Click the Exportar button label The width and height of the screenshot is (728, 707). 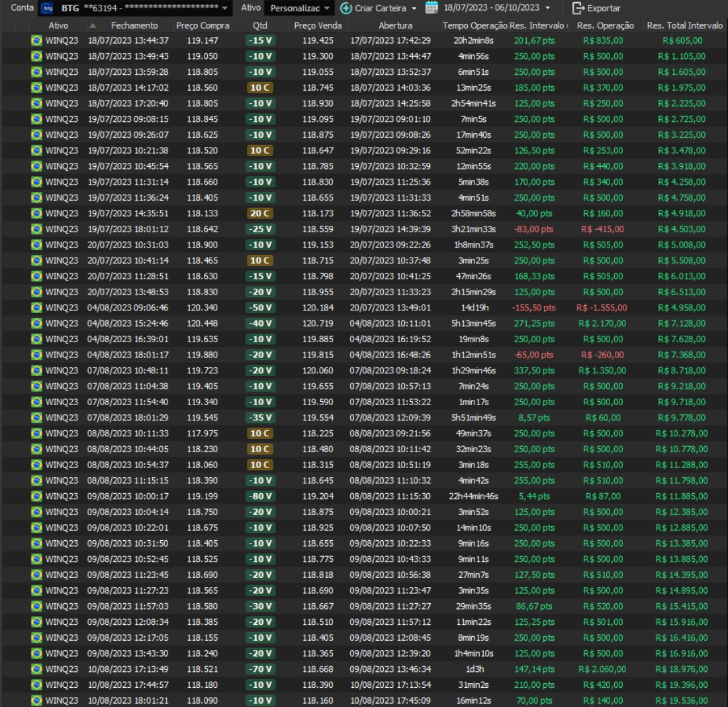click(x=604, y=9)
